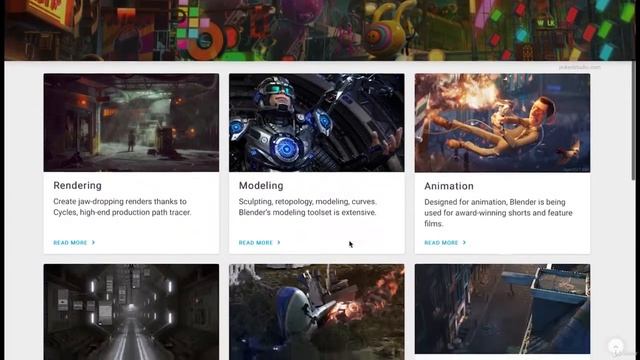This screenshot has height=360, width=640.
Task: Click the Modeling heading
Action: pos(261,185)
